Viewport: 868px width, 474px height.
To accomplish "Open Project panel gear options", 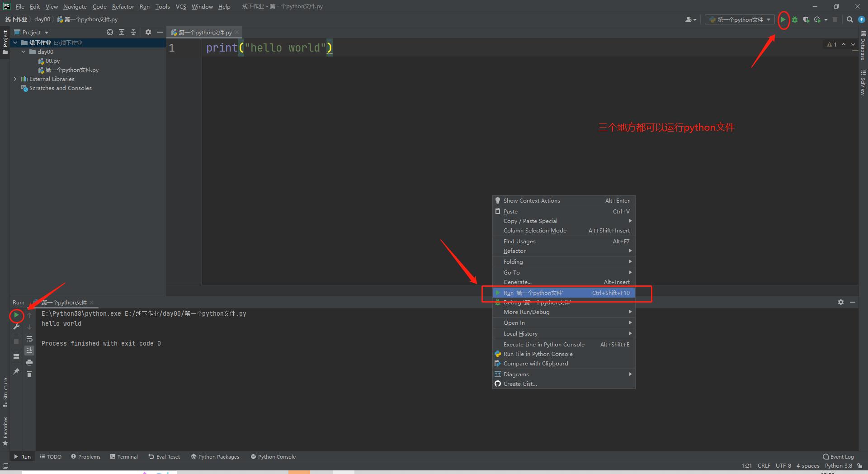I will coord(148,32).
